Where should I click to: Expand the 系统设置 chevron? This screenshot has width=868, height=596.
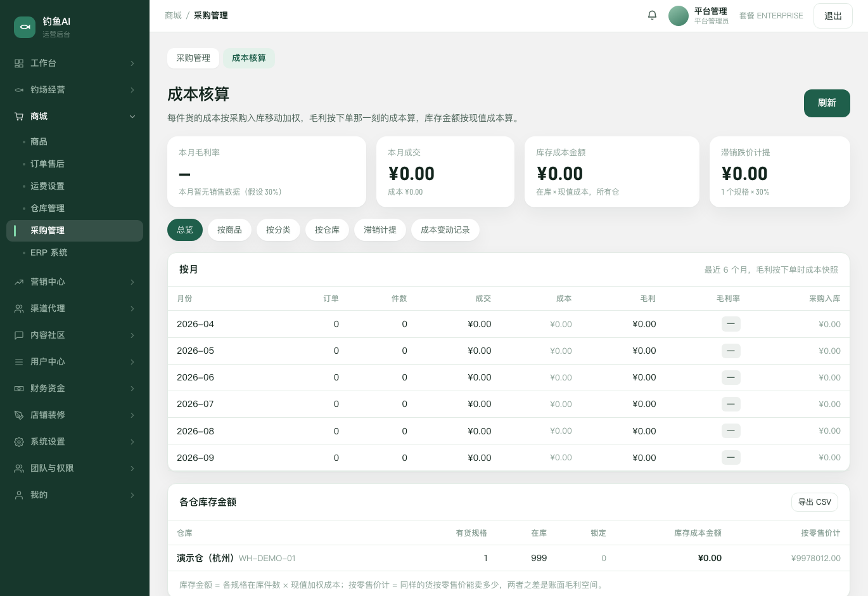[132, 442]
